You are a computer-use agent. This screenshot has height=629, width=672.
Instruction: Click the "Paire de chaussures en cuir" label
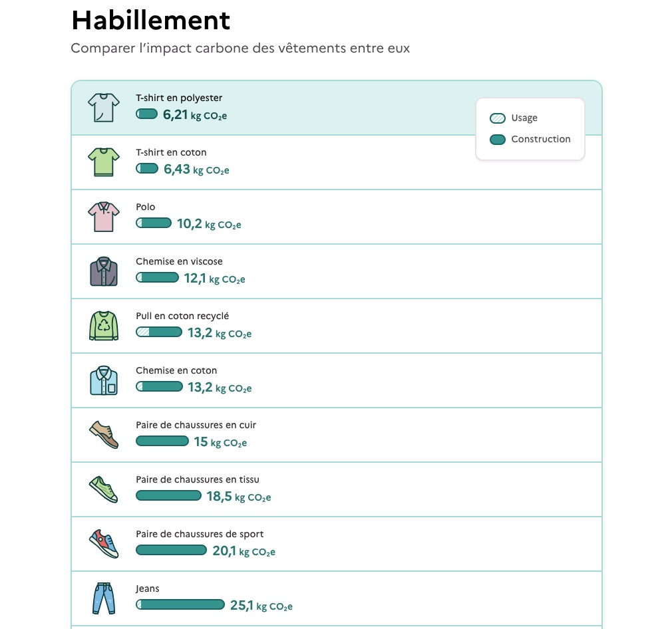(x=196, y=425)
